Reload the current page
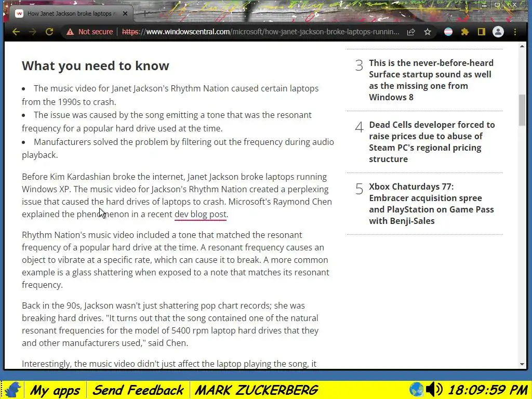 [49, 32]
